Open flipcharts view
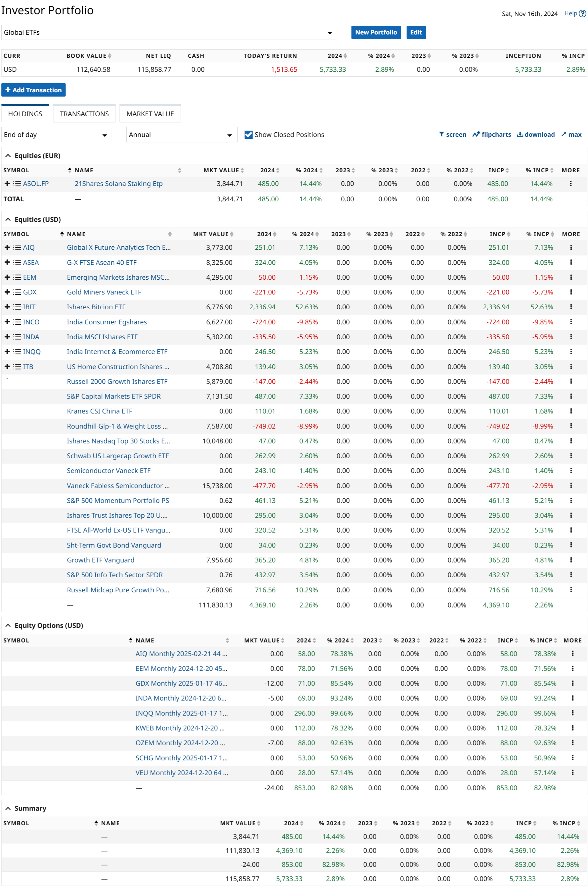 [x=492, y=134]
